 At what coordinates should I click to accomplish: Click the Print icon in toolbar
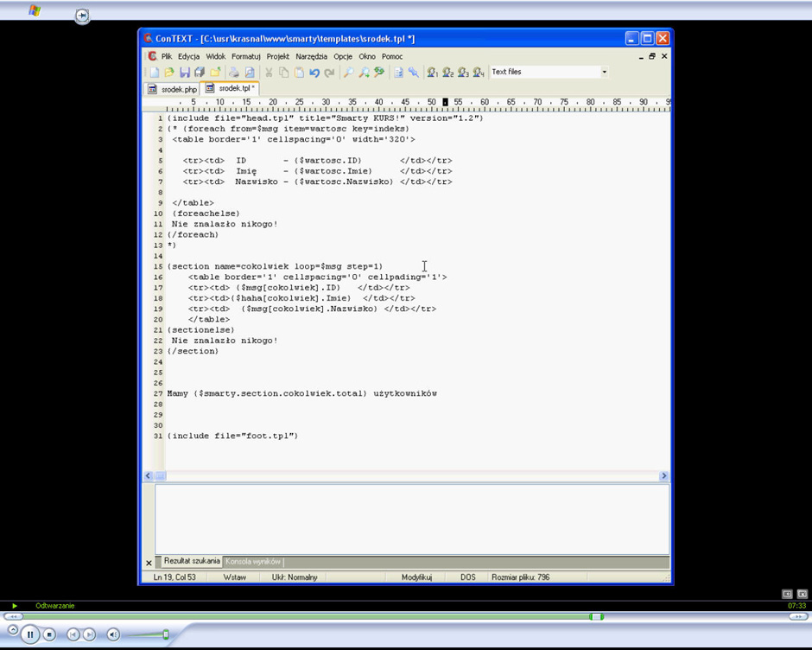(x=234, y=73)
